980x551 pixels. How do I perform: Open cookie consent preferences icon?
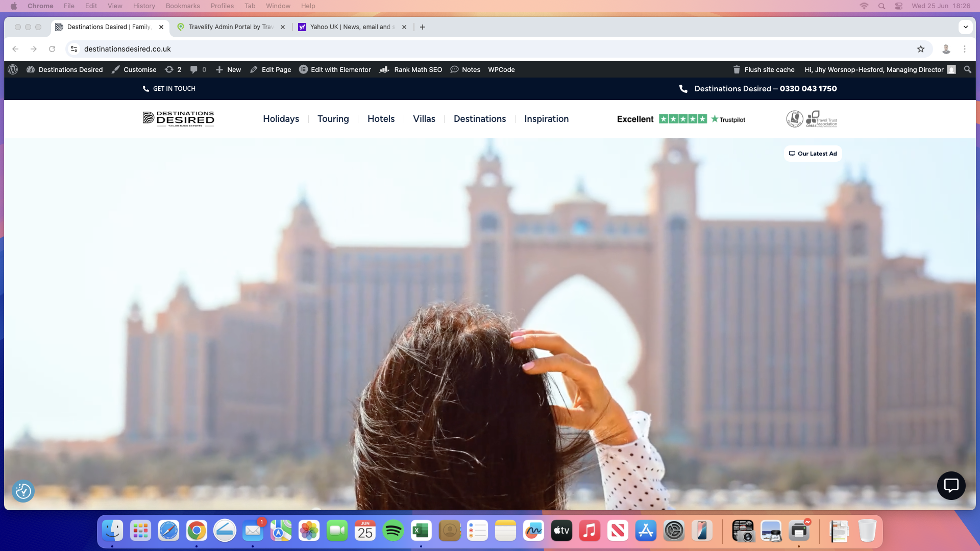pos(23,491)
